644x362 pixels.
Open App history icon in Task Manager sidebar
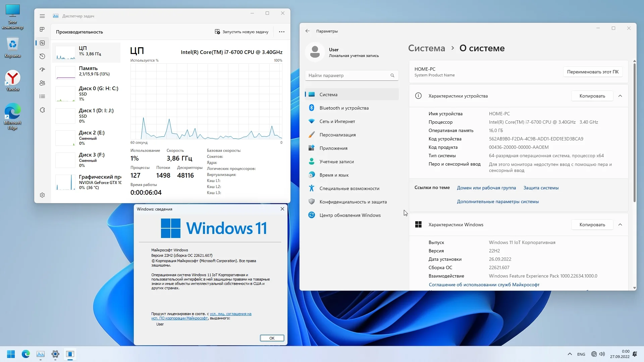point(42,56)
